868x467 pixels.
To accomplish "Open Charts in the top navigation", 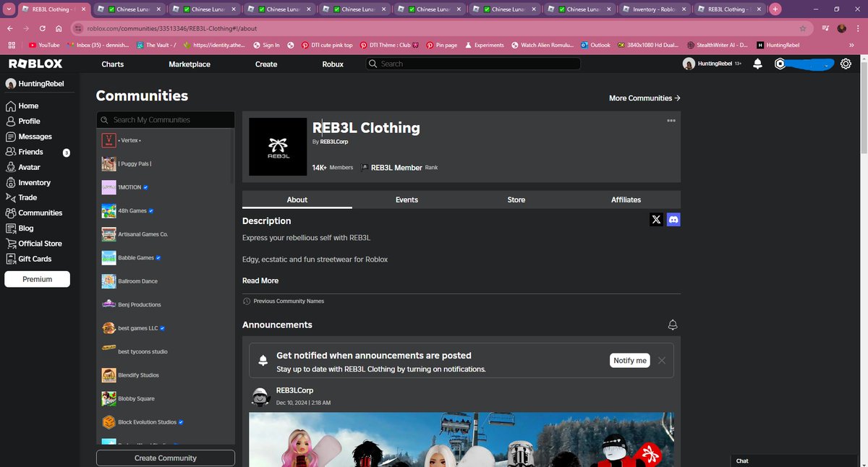I will coord(113,64).
